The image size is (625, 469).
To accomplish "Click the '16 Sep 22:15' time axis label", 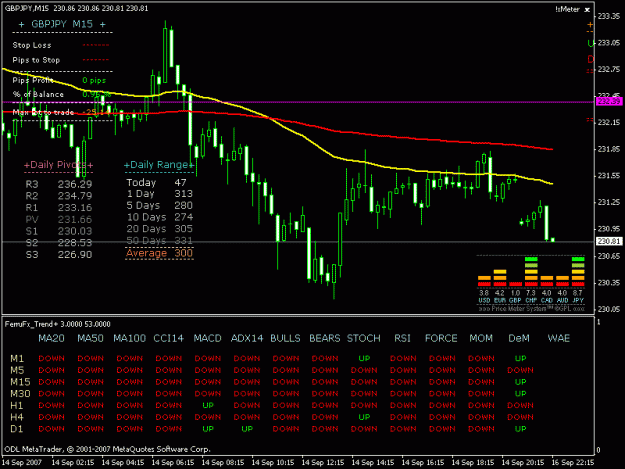I will 572,463.
